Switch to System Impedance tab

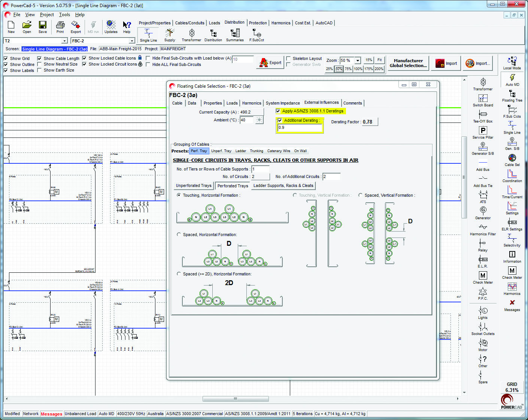coord(283,103)
